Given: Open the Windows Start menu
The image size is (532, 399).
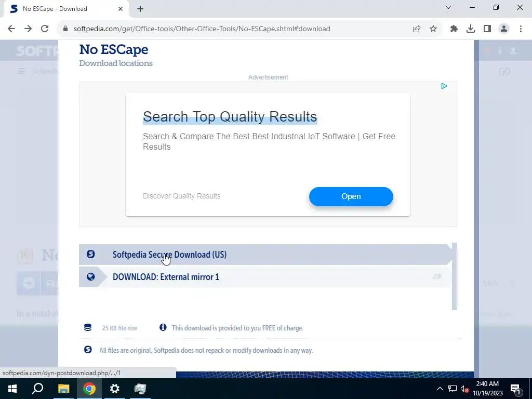Looking at the screenshot, I should coord(12,389).
